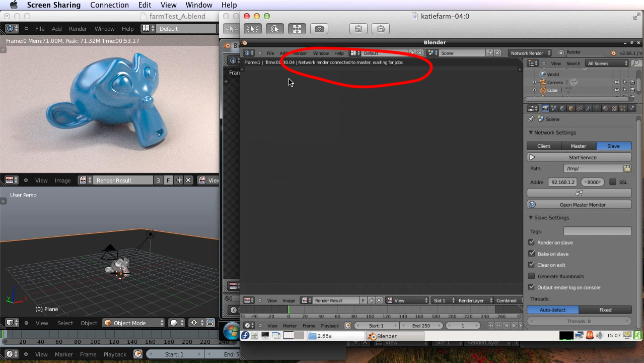This screenshot has width=644, height=363.
Task: Open Slot 1 dropdown in image editor
Action: click(444, 300)
